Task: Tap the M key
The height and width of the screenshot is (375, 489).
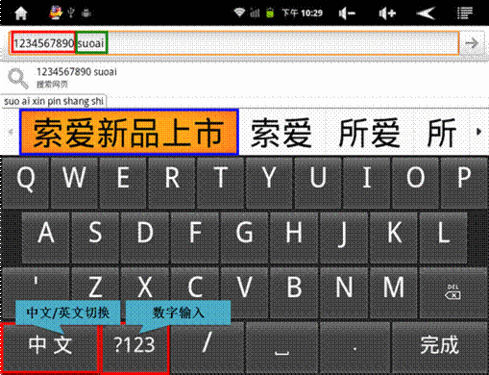Action: [393, 292]
